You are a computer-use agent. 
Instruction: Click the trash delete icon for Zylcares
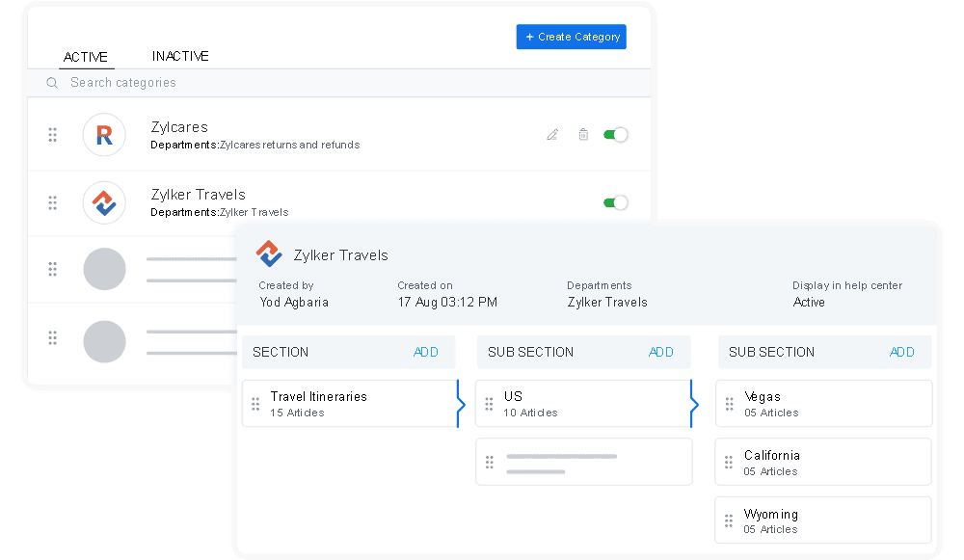point(583,135)
